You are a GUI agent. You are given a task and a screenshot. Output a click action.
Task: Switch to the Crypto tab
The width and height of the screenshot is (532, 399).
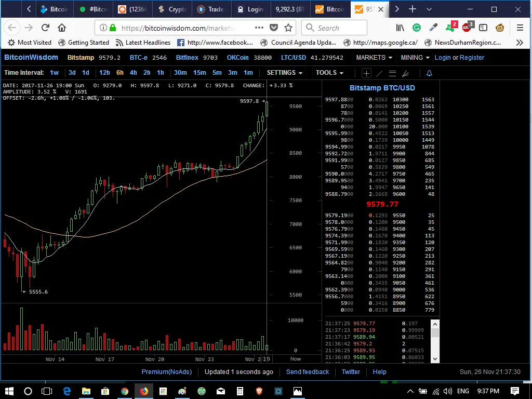(x=172, y=9)
